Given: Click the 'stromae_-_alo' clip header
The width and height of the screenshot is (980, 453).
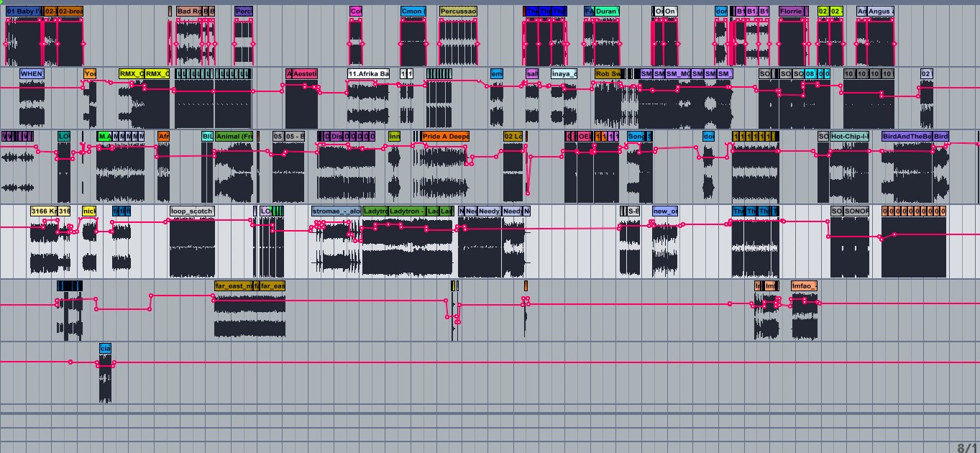Looking at the screenshot, I should point(336,211).
